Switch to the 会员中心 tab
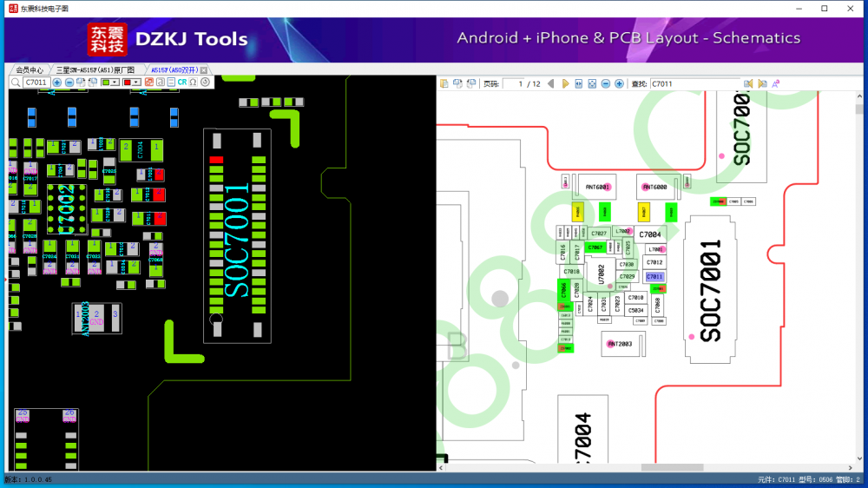Screen dimensions: 868x488 30,70
